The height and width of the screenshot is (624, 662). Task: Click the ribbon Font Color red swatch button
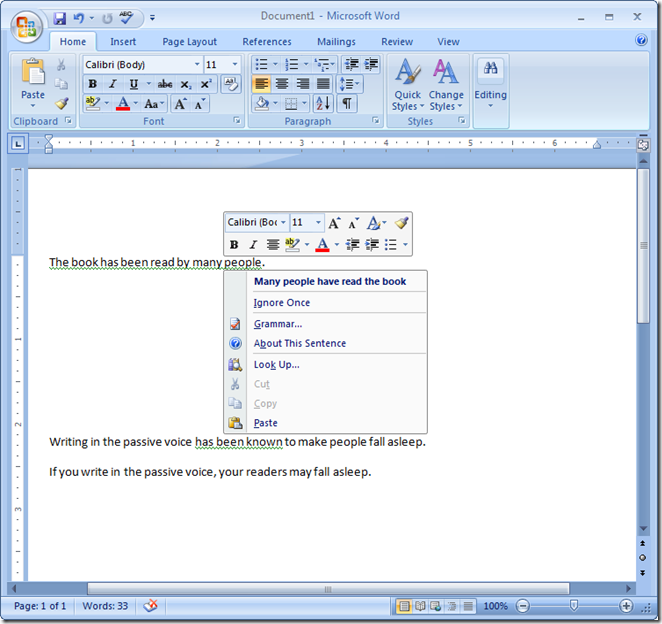[123, 103]
